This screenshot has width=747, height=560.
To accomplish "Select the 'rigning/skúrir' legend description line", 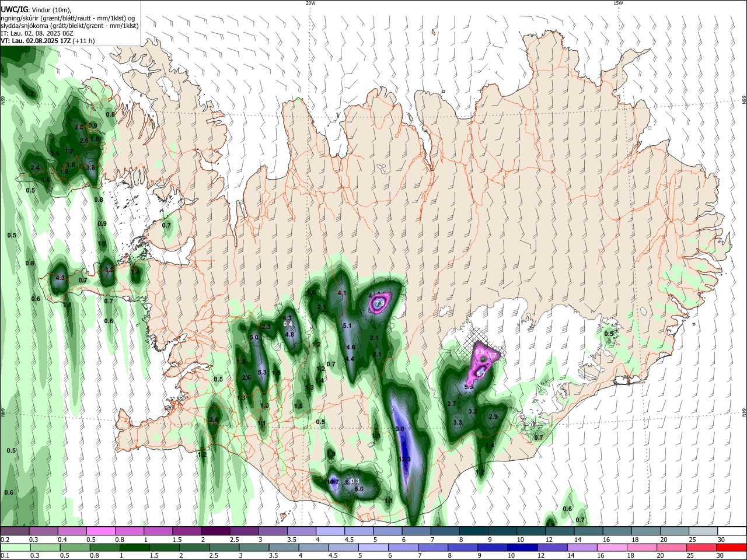I will pyautogui.click(x=67, y=18).
